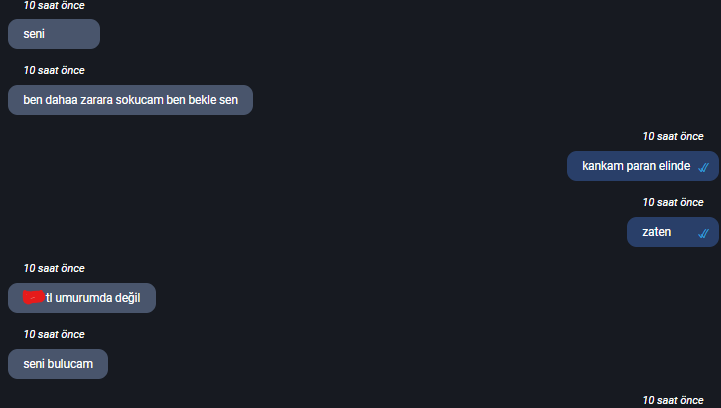Select the 'zaten' sent message bubble
The image size is (721, 408).
673,232
